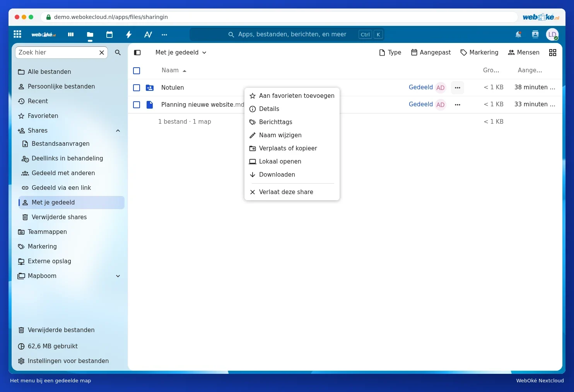
Task: Toggle the navigation sidebar panel icon
Action: (137, 53)
